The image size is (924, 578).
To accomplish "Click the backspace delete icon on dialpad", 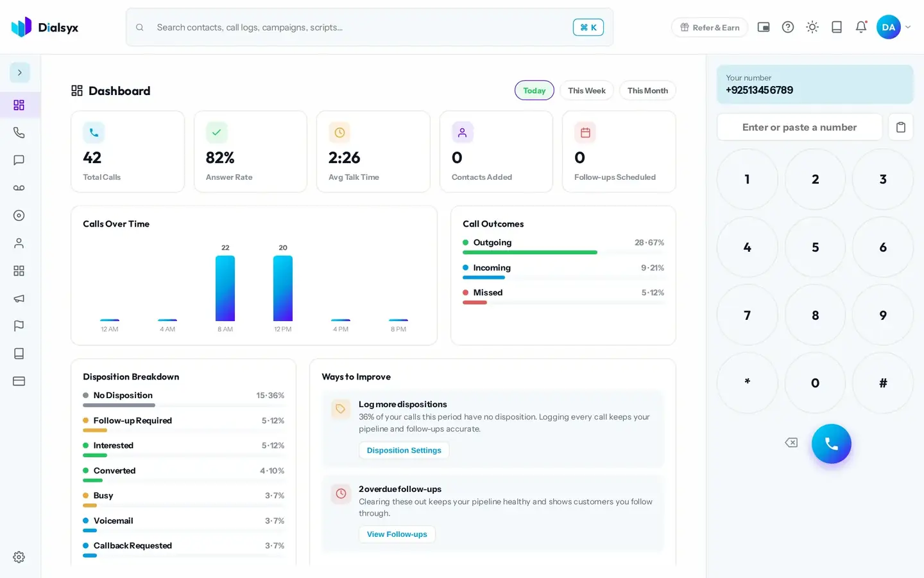I will click(791, 442).
